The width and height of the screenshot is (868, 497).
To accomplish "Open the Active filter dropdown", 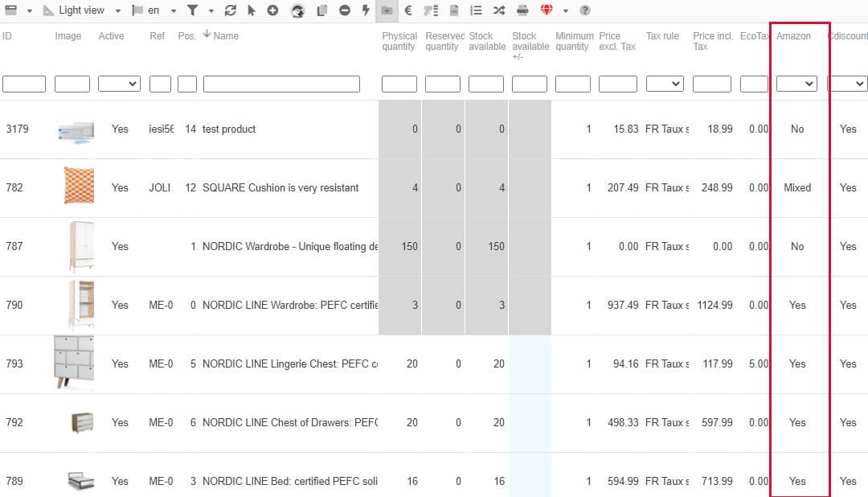I will (x=119, y=84).
